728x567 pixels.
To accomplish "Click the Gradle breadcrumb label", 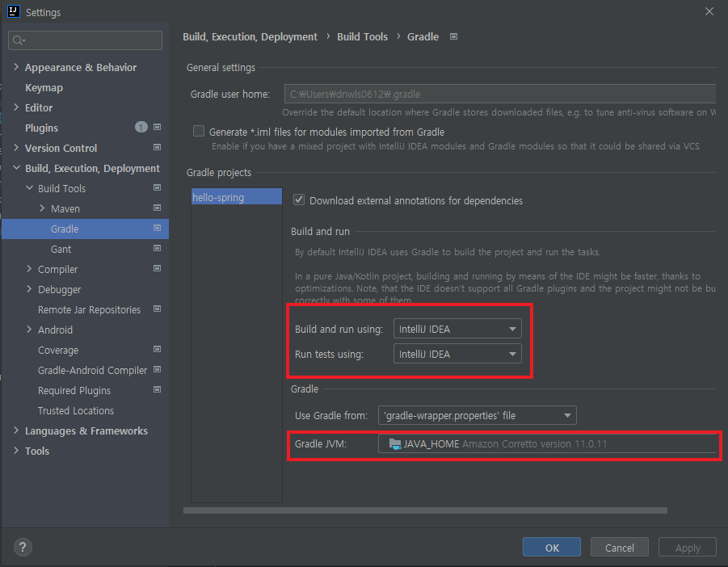I will 423,36.
